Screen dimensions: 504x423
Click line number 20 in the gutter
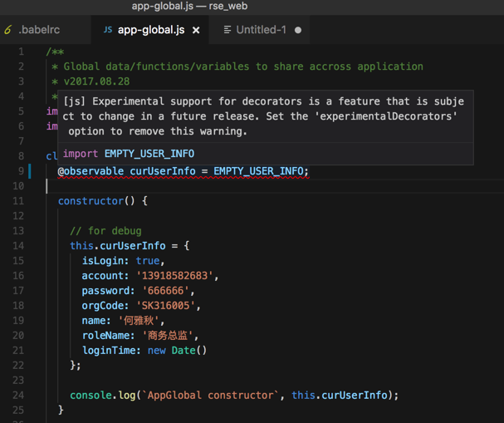(x=20, y=335)
